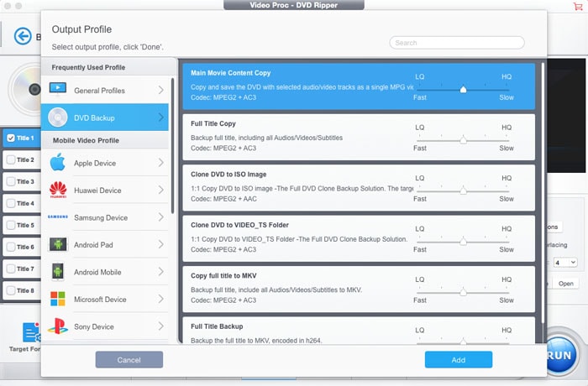Select Microsoft Device category
This screenshot has height=386, width=588.
click(105, 299)
